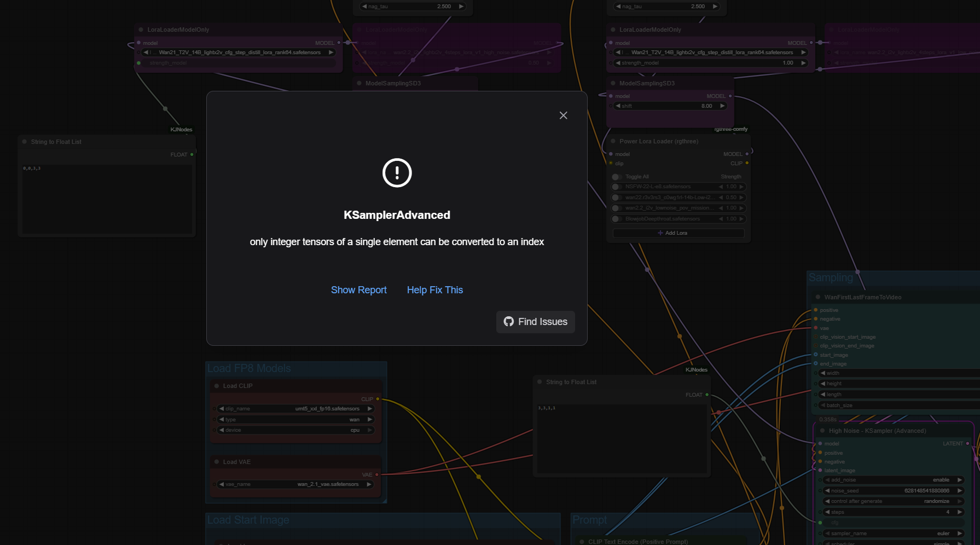This screenshot has width=980, height=545.
Task: Click the right arrow on sampler_name widget
Action: click(960, 534)
